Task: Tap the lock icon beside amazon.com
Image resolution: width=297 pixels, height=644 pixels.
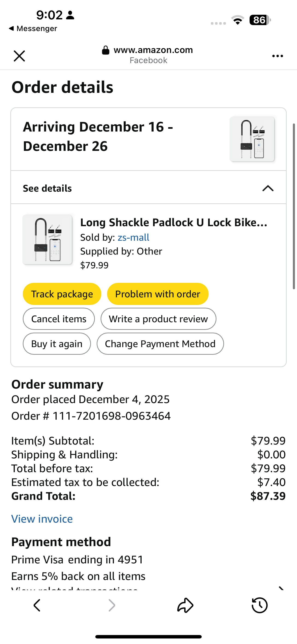Action: click(x=105, y=50)
